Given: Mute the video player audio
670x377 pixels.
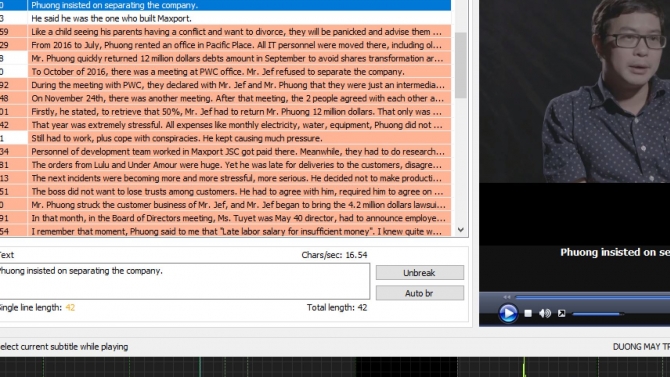Looking at the screenshot, I should pos(545,313).
